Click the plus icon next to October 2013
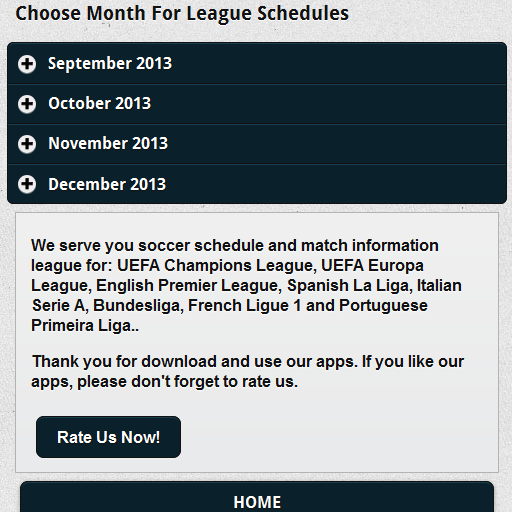The height and width of the screenshot is (512, 512). pos(27,104)
